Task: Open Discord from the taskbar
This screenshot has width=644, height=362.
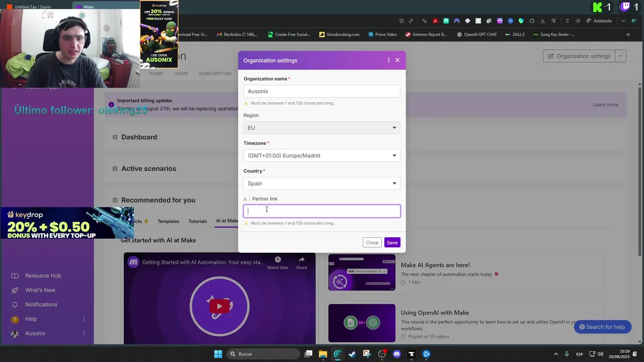Action: click(396, 354)
